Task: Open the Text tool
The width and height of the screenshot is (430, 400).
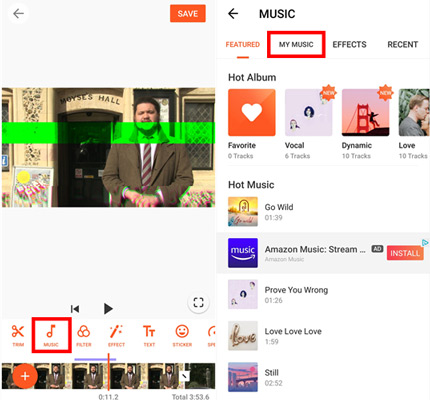Action: point(149,336)
